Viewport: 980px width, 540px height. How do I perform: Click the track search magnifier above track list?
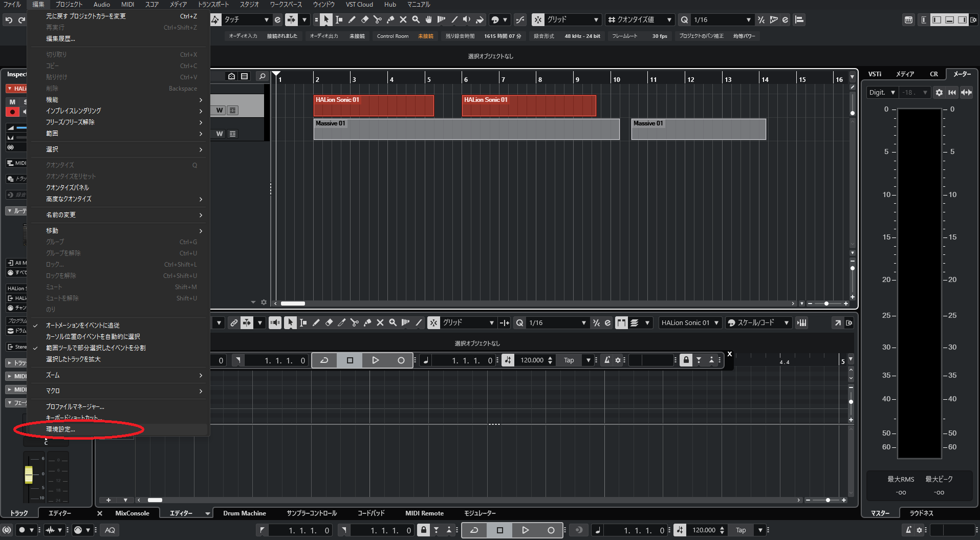[x=262, y=76]
